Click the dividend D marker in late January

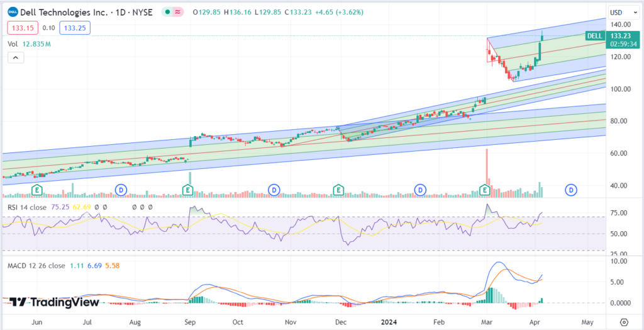419,190
